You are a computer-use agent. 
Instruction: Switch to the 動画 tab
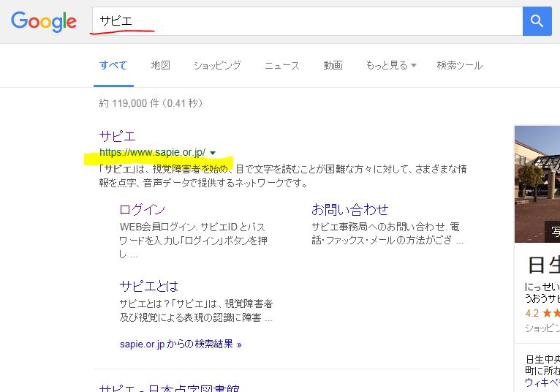point(333,65)
